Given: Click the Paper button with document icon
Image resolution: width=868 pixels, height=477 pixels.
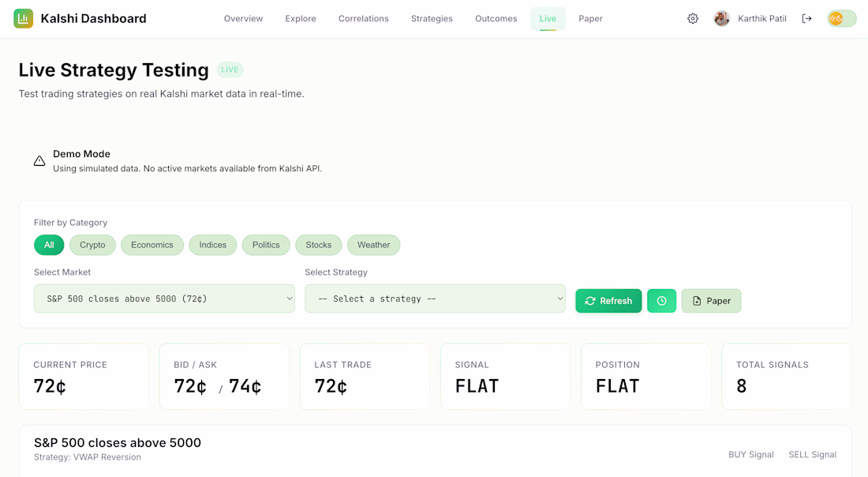Looking at the screenshot, I should coord(711,301).
